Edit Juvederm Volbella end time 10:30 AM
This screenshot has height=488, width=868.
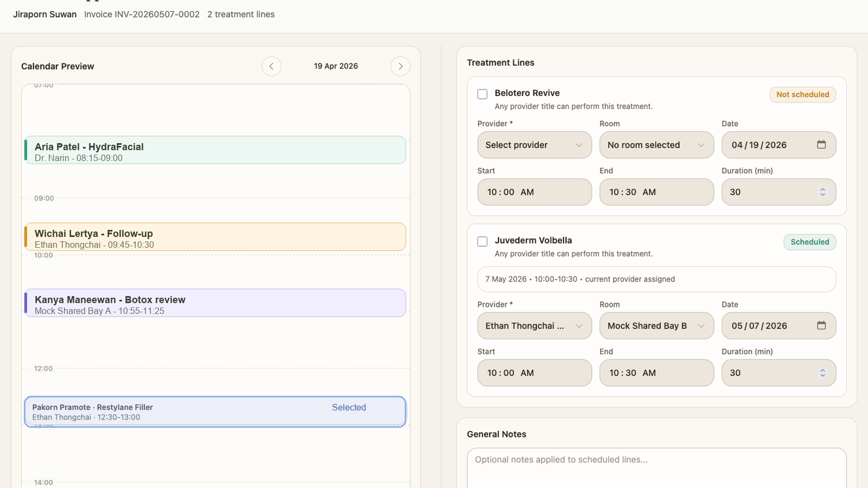pos(656,373)
